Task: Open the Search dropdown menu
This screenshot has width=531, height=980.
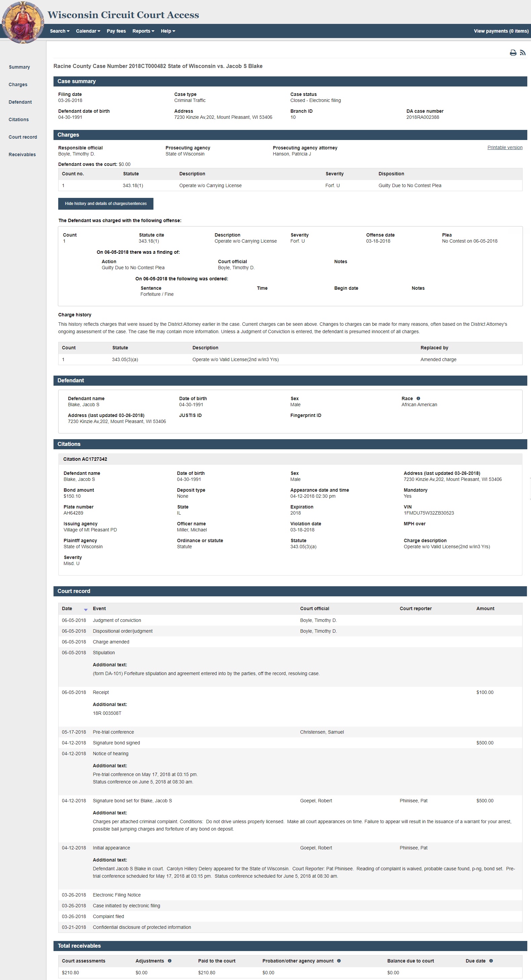Action: tap(60, 31)
